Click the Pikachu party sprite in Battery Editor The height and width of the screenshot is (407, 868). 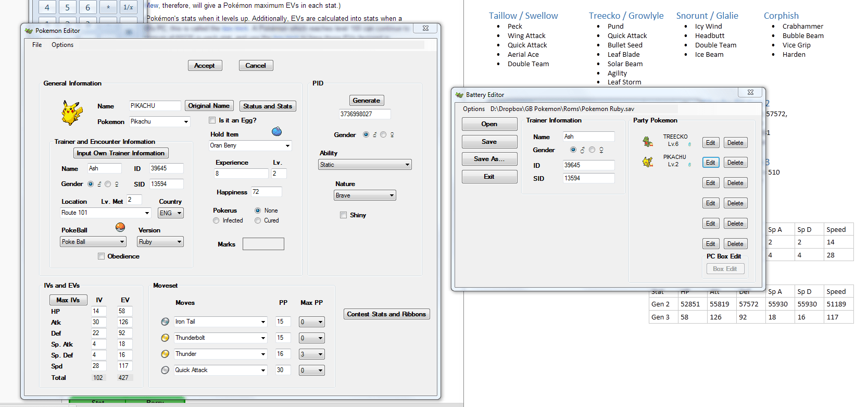point(647,162)
